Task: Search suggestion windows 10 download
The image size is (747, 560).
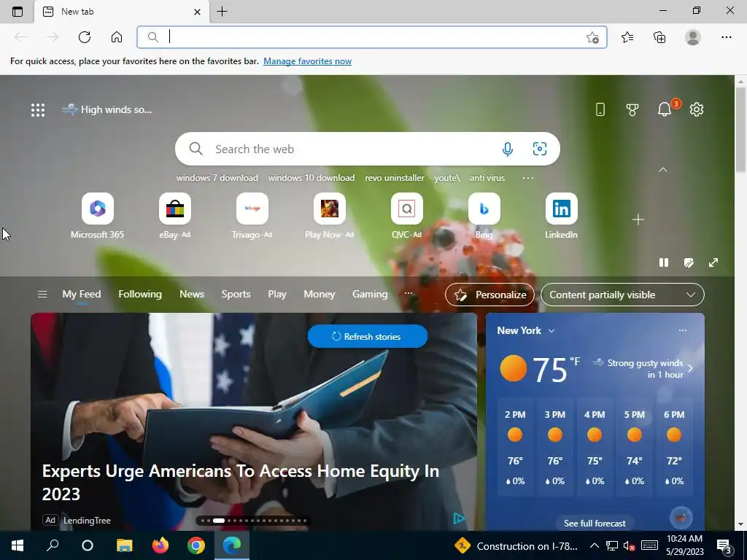Action: [311, 178]
